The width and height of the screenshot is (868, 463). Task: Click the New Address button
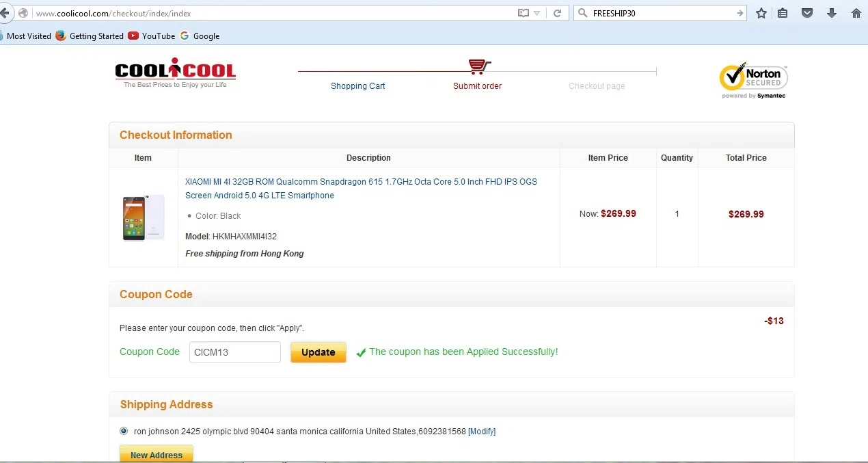click(157, 455)
